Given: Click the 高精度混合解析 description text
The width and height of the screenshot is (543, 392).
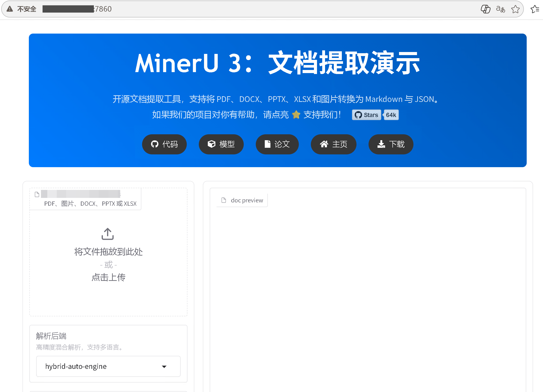Looking at the screenshot, I should [x=79, y=347].
